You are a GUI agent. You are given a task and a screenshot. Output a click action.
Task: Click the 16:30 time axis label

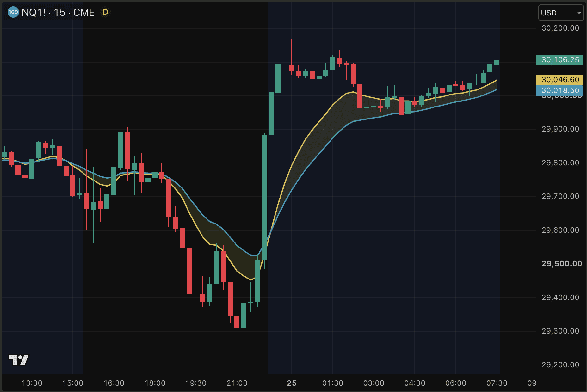(x=114, y=383)
